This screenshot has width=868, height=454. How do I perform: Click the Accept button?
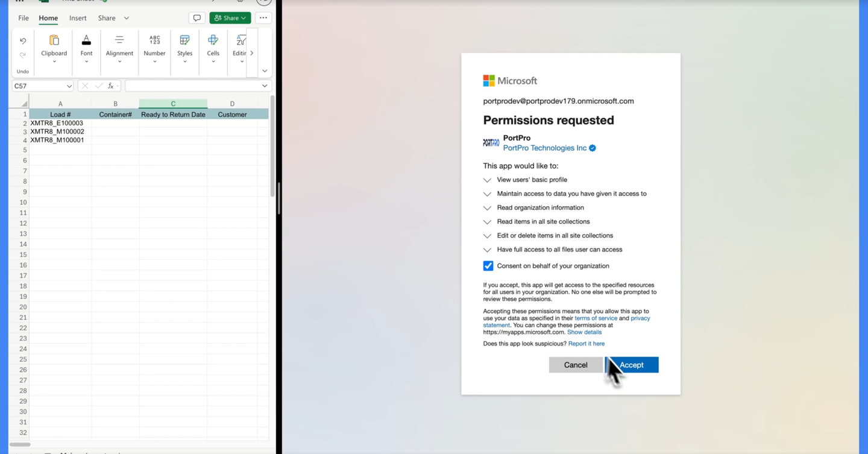pos(632,365)
